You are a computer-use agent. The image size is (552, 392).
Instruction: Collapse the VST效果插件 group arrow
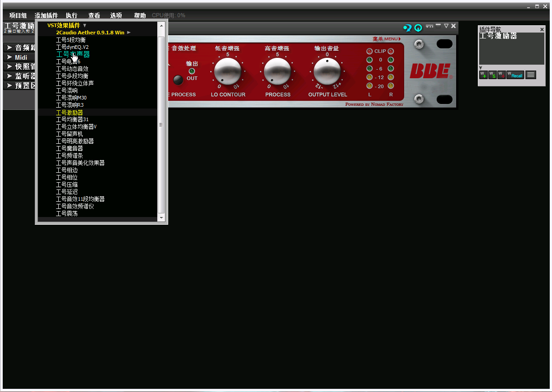(85, 25)
